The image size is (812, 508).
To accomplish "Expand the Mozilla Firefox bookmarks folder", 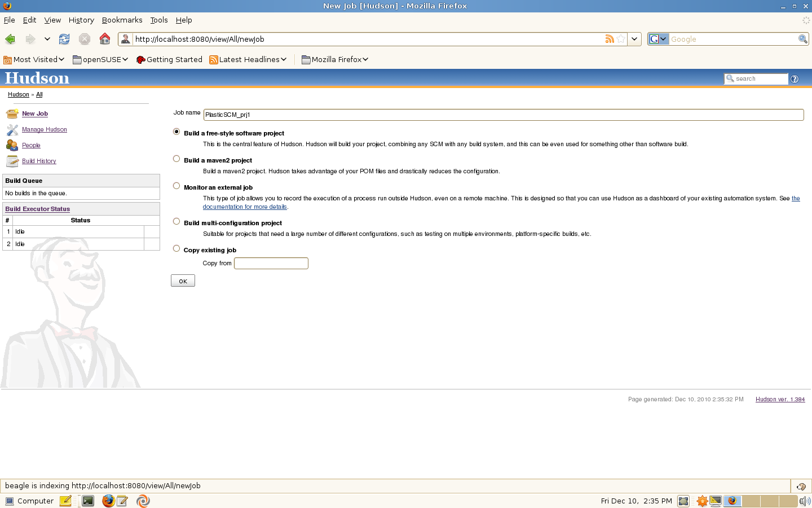I will coord(335,59).
